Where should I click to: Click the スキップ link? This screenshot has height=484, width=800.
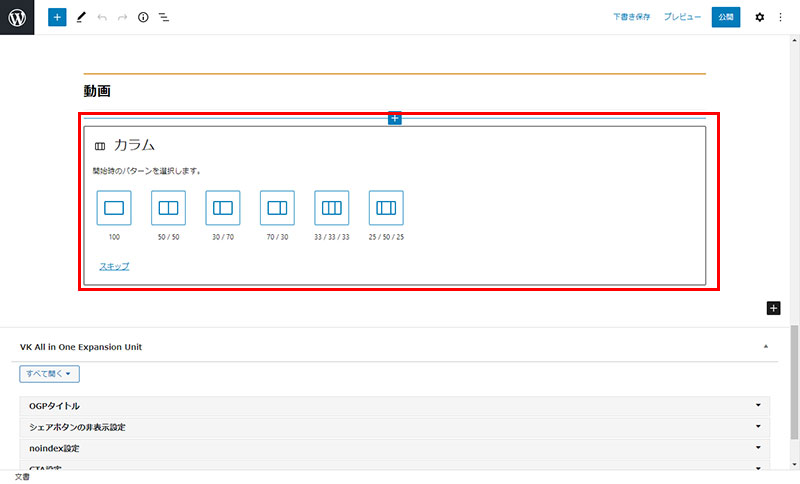click(114, 266)
